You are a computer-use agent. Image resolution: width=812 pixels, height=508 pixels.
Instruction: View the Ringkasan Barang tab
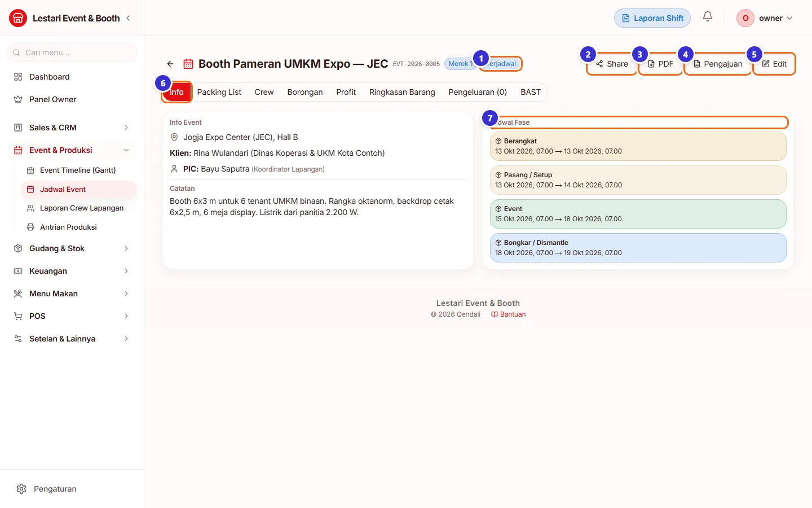point(402,92)
